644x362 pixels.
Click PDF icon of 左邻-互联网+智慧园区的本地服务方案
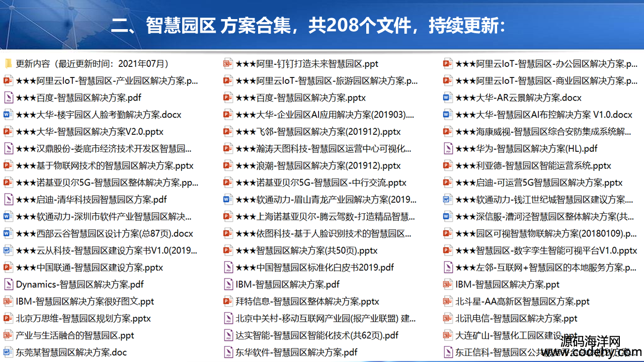point(448,267)
